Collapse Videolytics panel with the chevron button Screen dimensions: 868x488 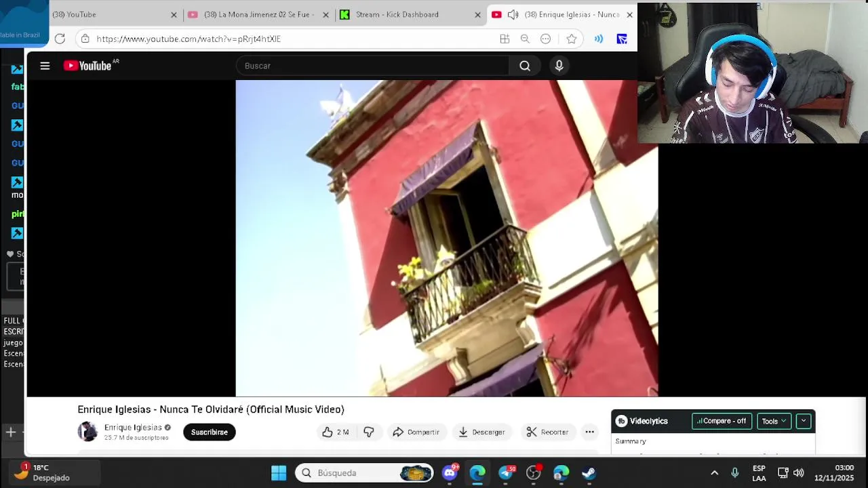coord(804,421)
